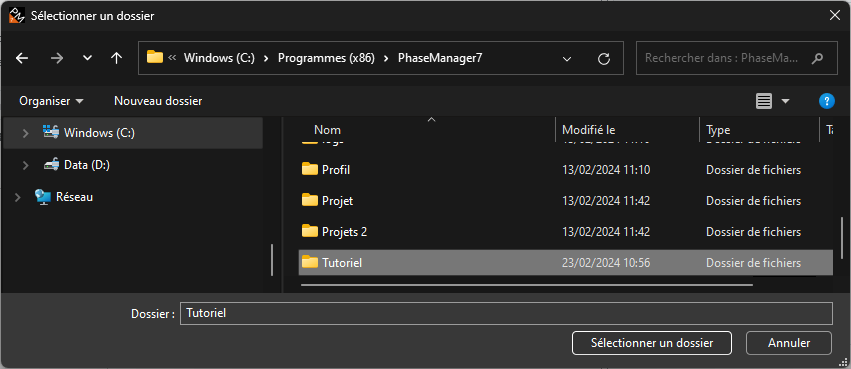Go forward using the right arrow
This screenshot has height=369, width=851.
pyautogui.click(x=56, y=58)
